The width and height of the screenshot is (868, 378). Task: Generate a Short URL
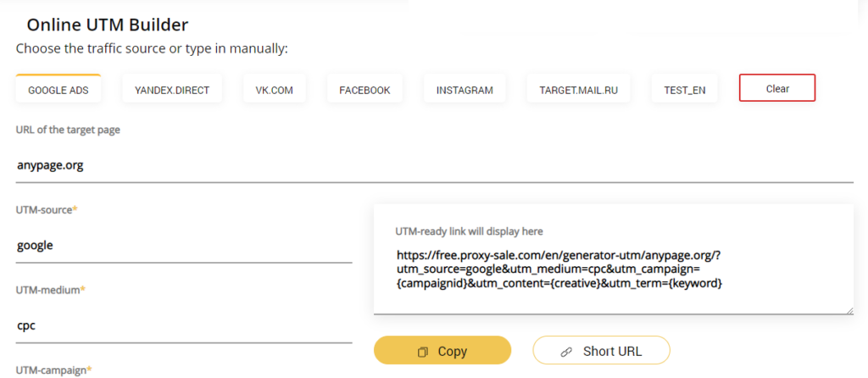[601, 350]
